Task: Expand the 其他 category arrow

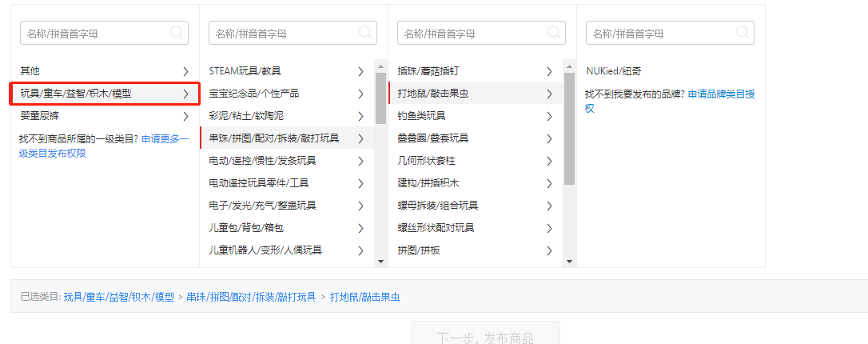Action: point(185,71)
